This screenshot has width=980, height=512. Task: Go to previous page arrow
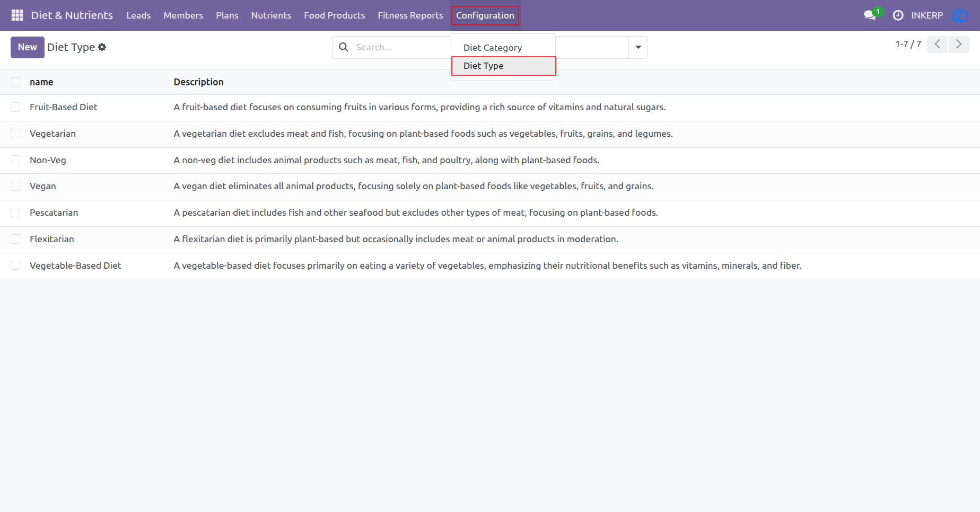click(938, 45)
